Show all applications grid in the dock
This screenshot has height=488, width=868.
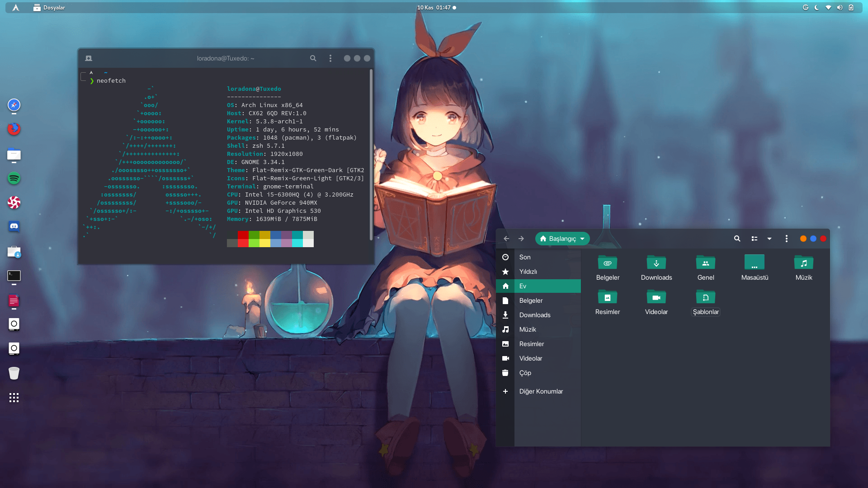[x=14, y=398]
